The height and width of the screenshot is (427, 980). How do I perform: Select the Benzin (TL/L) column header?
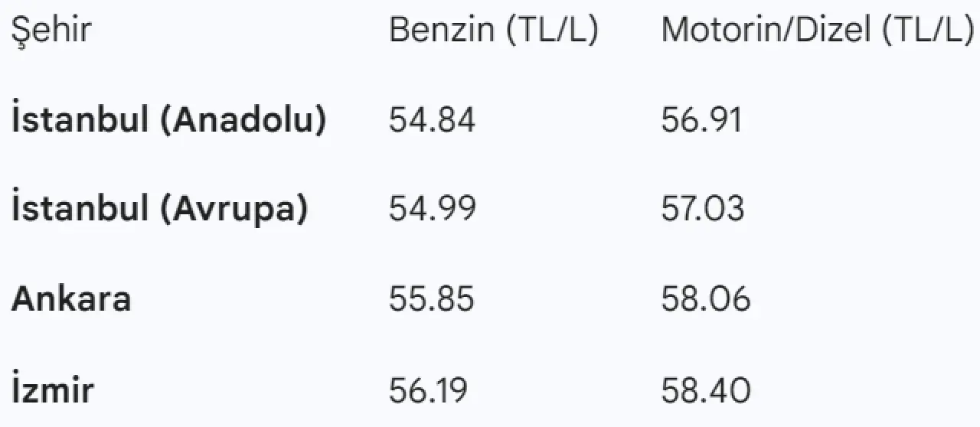coord(493,31)
